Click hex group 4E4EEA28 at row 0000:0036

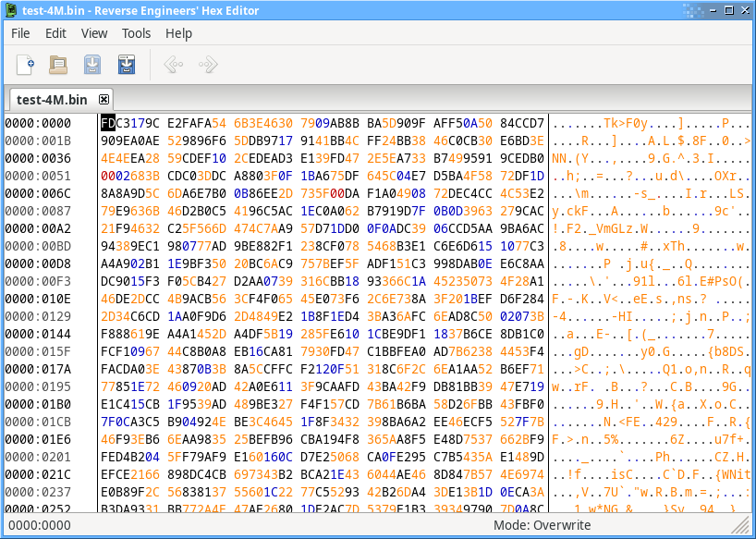tap(130, 159)
